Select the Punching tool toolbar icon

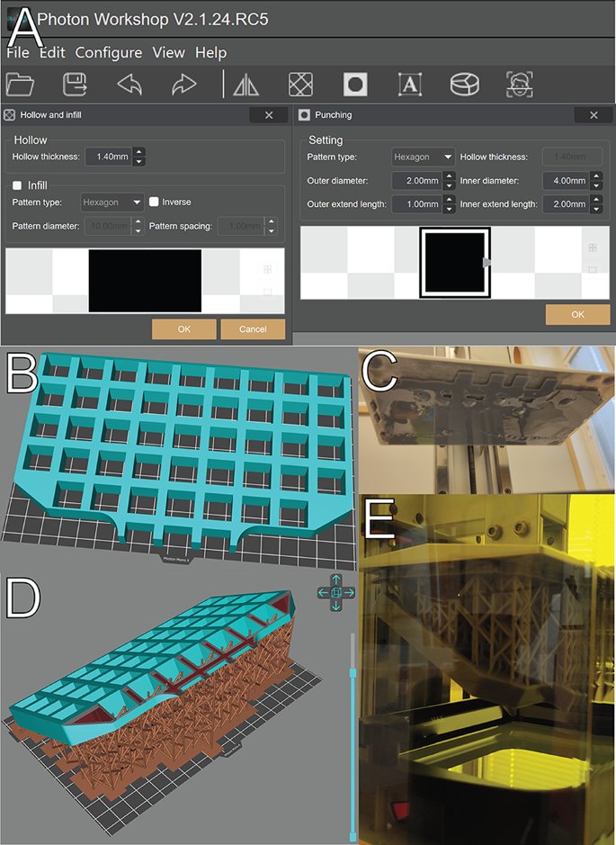tap(355, 85)
